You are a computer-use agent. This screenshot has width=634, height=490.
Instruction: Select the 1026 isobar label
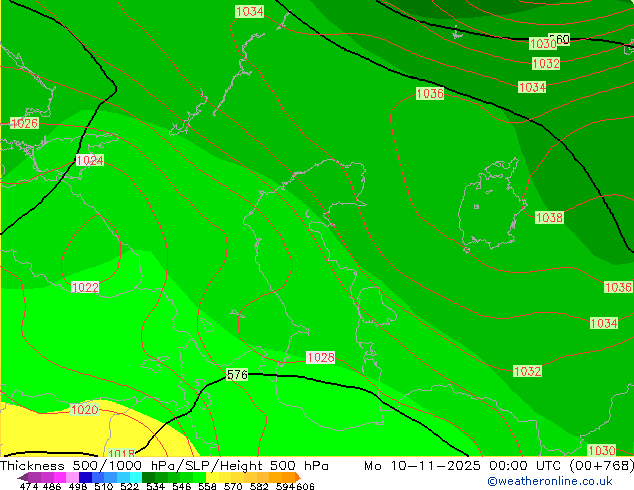click(24, 123)
